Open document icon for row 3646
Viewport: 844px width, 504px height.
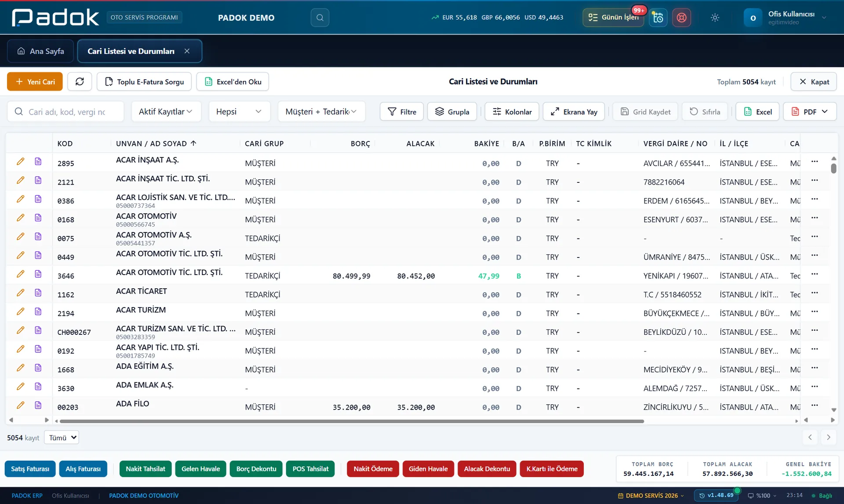[x=38, y=274]
